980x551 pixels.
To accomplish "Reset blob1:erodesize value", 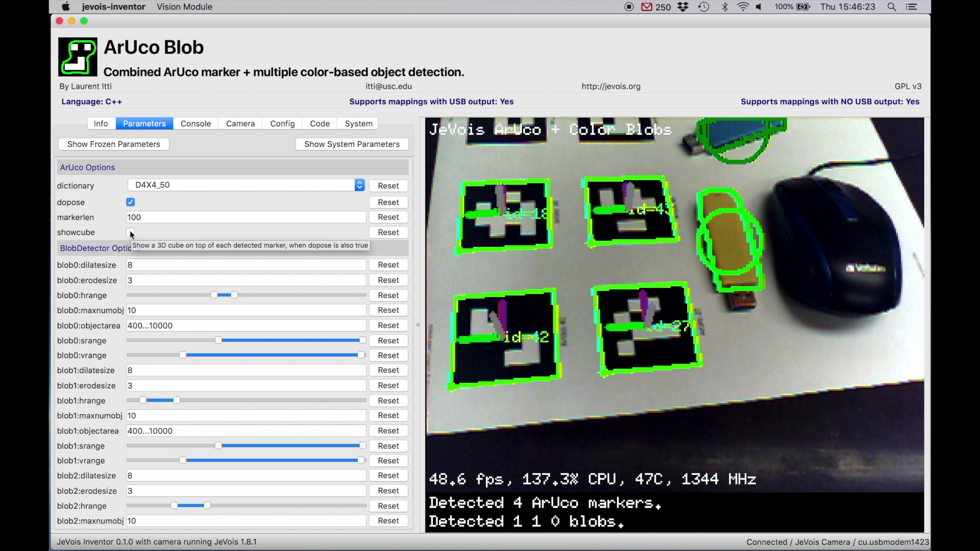I will [x=388, y=386].
